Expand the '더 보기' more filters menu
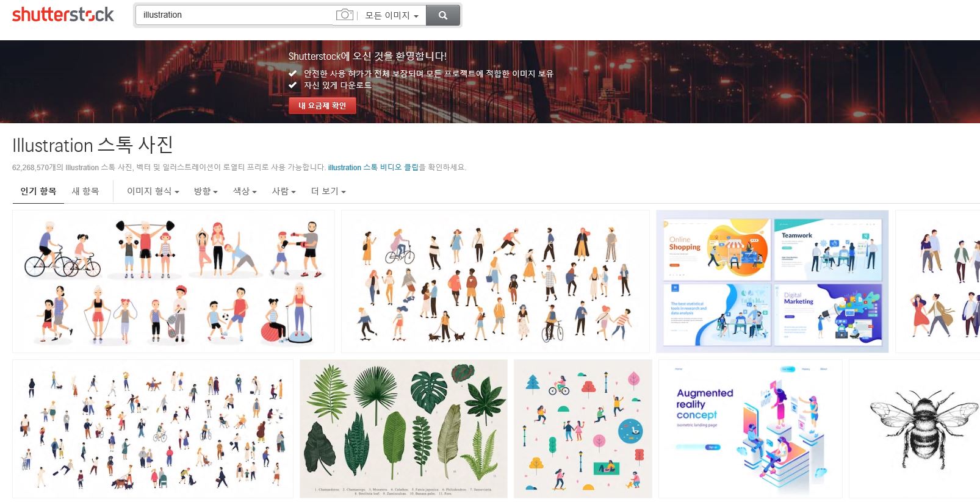Screen dimensions: 980x502 click(328, 192)
